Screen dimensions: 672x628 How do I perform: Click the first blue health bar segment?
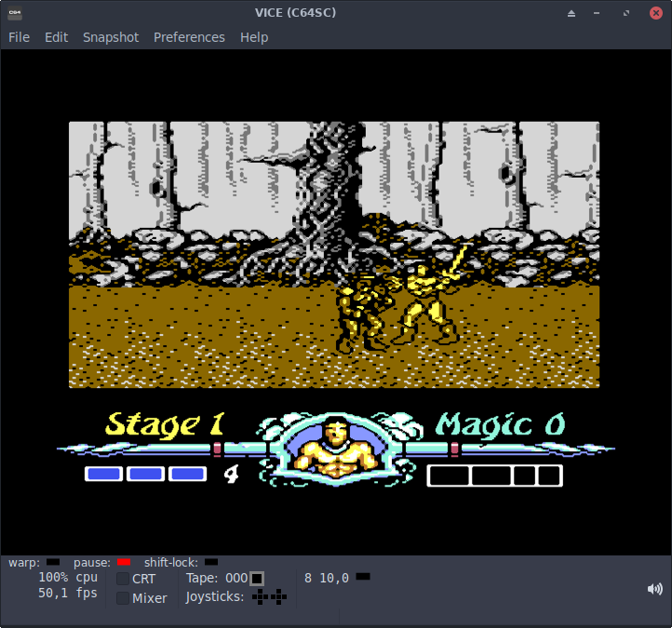click(103, 474)
